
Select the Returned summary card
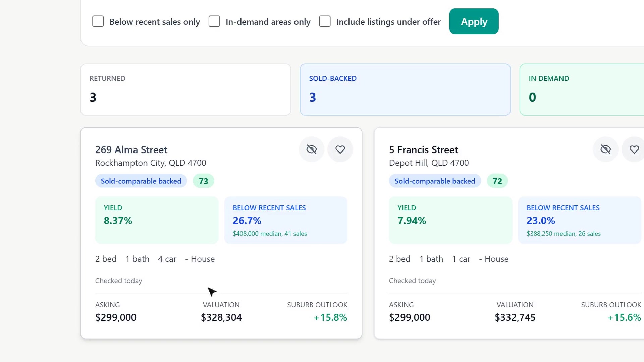click(x=185, y=89)
